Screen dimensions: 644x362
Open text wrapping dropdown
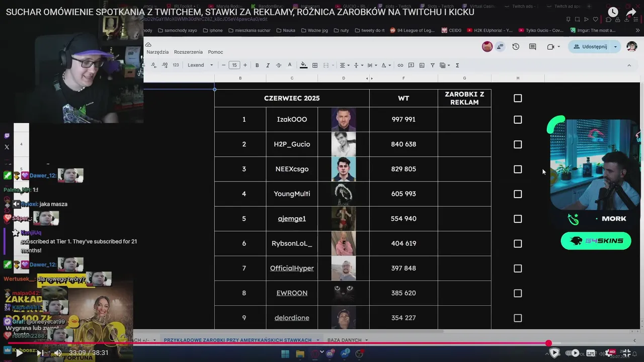pos(372,65)
